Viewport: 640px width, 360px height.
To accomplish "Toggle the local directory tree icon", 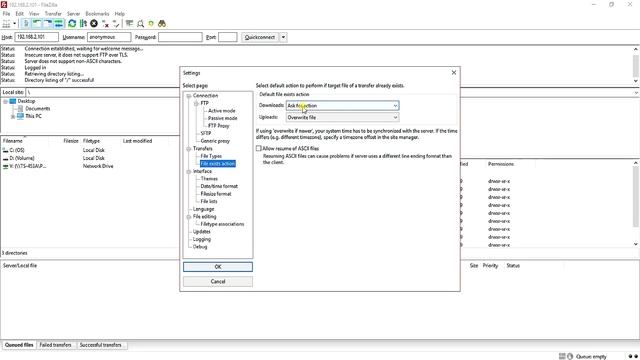I will (37, 24).
